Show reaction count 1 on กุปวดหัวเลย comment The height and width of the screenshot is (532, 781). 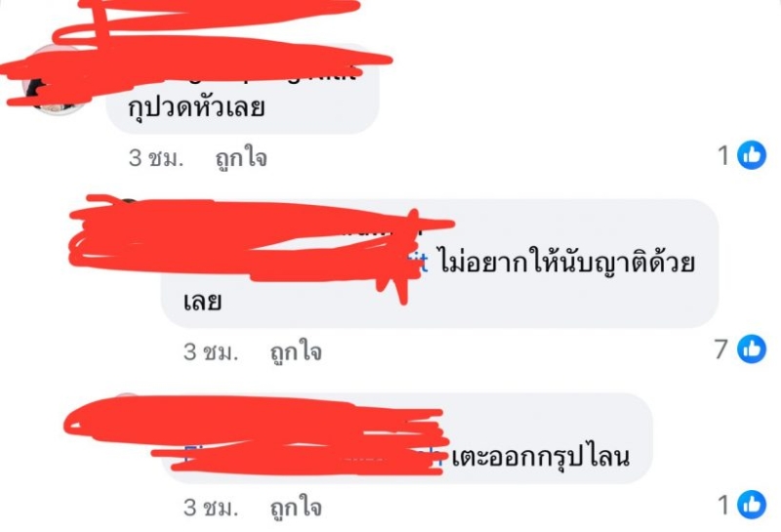724,155
